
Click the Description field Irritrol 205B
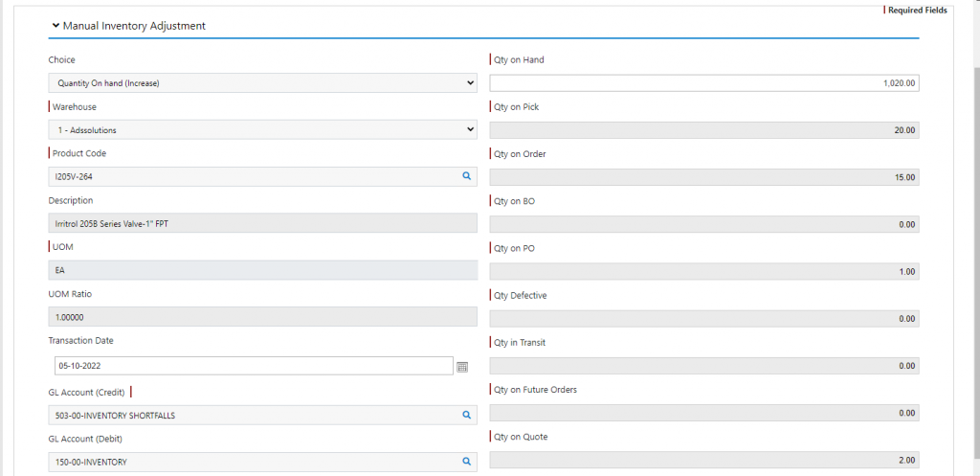pyautogui.click(x=262, y=223)
